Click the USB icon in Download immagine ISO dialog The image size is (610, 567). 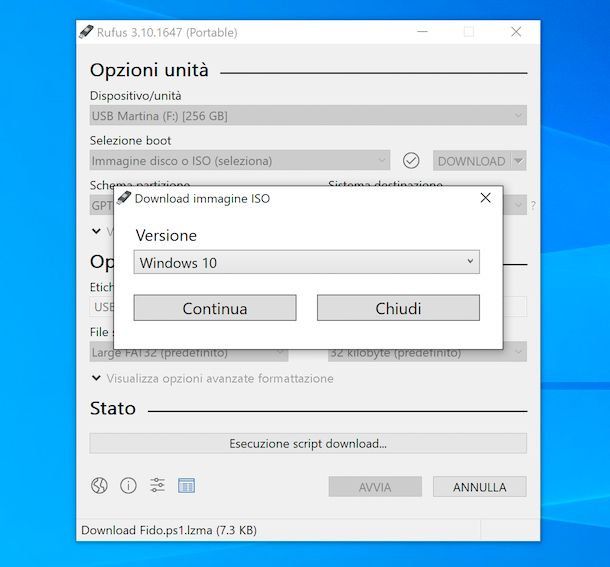[124, 198]
